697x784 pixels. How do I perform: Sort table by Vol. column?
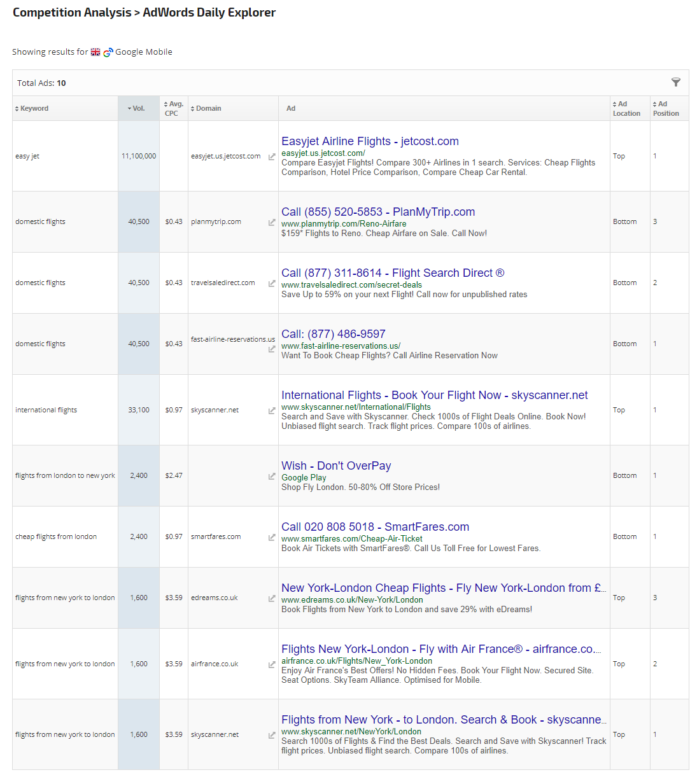(x=137, y=109)
